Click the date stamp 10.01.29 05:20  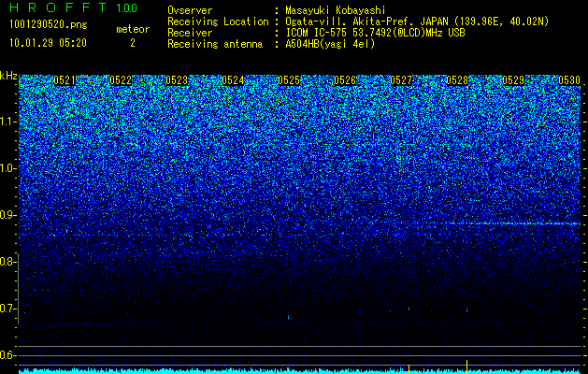48,43
